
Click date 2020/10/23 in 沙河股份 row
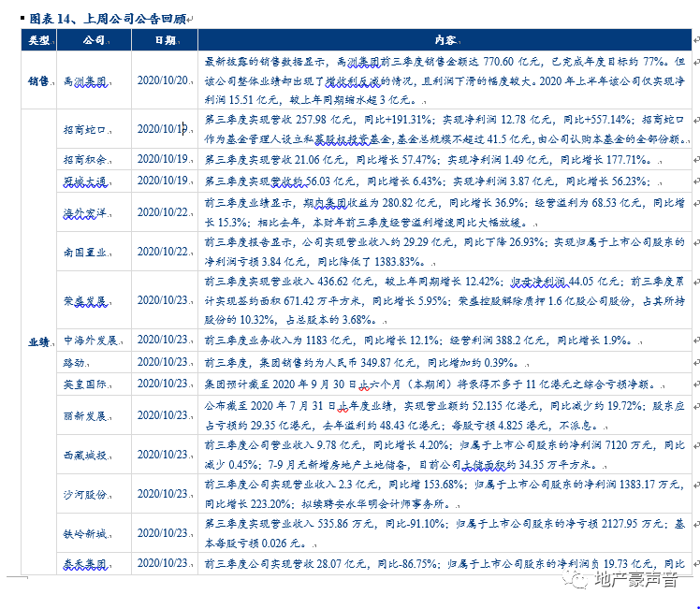click(163, 493)
